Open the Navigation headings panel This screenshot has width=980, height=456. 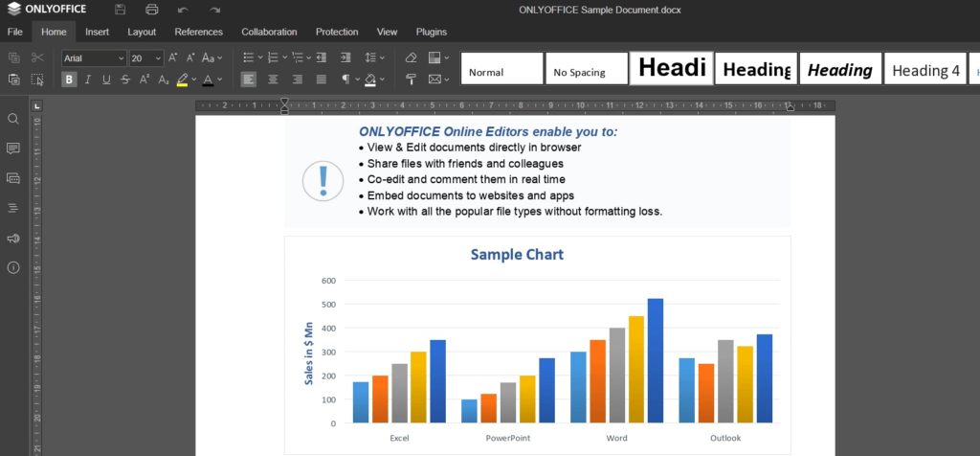(13, 208)
